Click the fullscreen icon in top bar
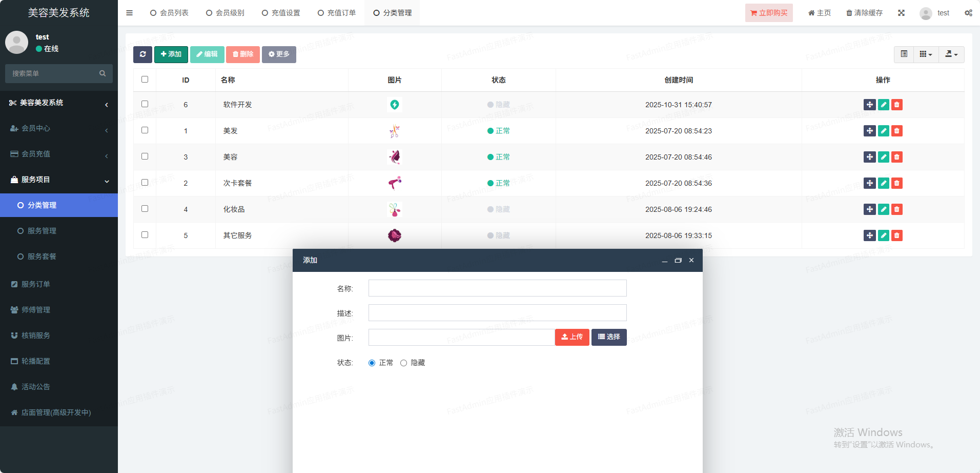This screenshot has width=980, height=473. click(x=901, y=13)
